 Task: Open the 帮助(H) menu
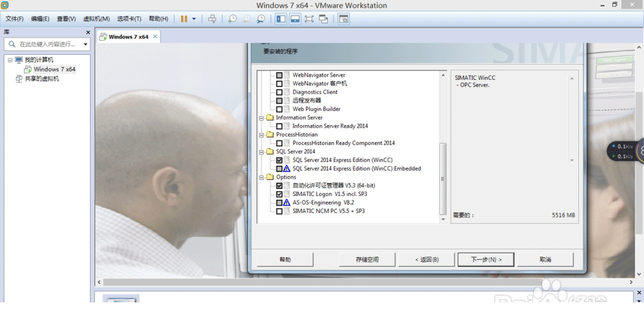[x=158, y=19]
